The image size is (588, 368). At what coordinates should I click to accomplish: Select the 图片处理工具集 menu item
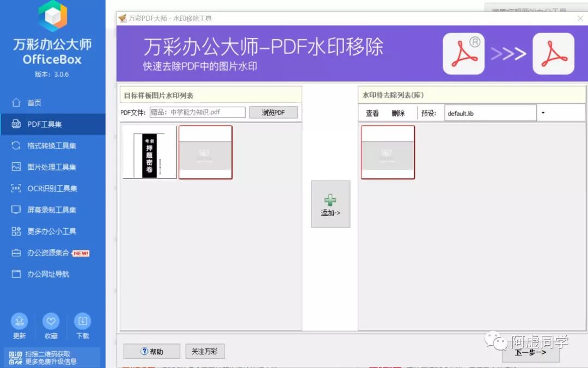tap(53, 167)
